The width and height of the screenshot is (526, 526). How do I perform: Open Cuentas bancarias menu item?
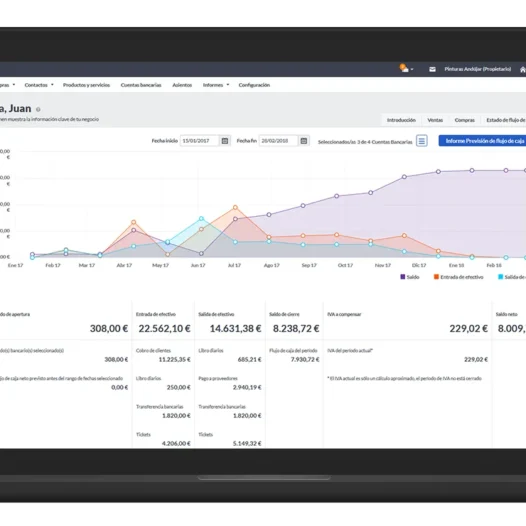tap(141, 85)
